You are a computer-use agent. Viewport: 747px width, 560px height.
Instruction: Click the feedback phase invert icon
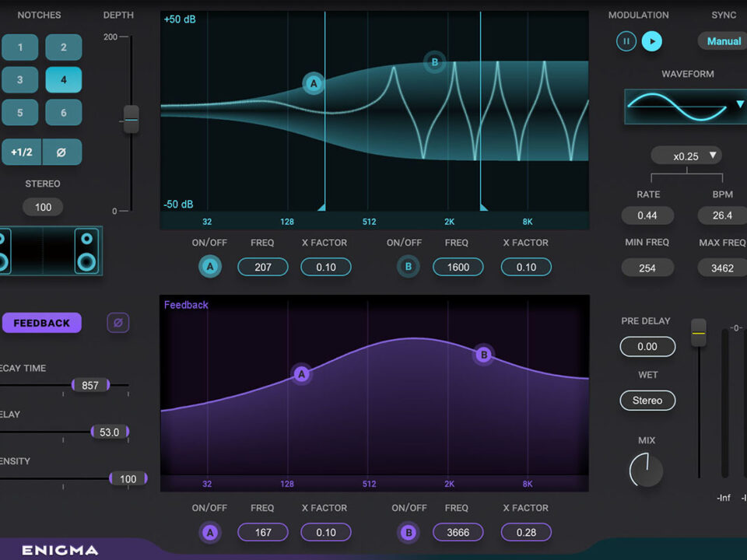pos(118,323)
